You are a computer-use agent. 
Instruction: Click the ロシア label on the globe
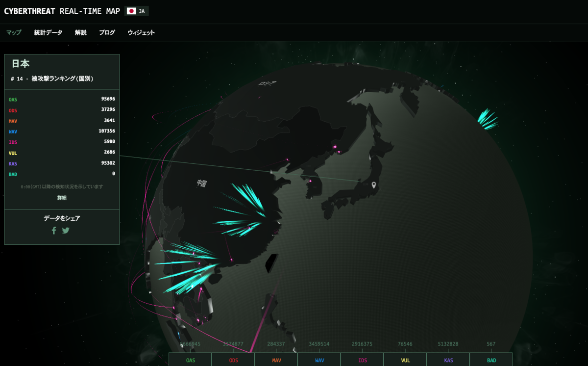pos(268,83)
